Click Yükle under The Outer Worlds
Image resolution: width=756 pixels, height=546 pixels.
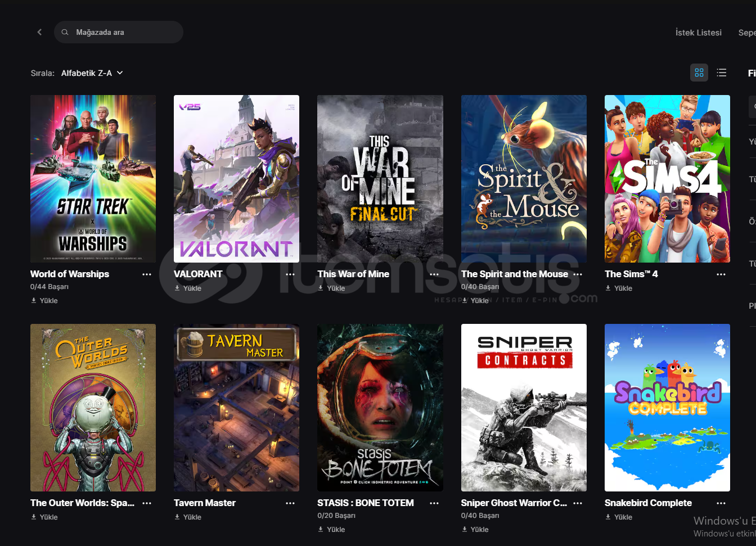pyautogui.click(x=44, y=517)
